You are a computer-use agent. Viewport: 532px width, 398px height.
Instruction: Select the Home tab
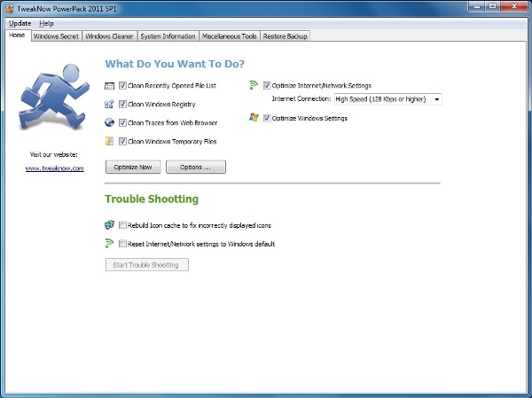click(x=17, y=35)
